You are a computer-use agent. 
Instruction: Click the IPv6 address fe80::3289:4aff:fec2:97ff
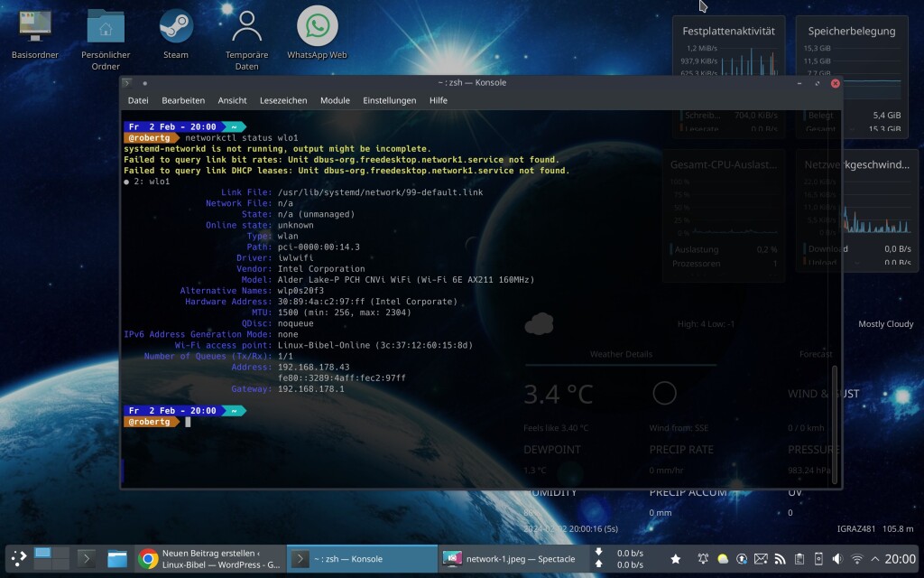click(342, 378)
